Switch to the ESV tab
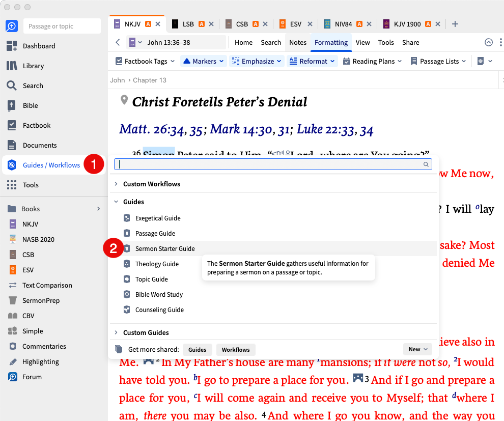The width and height of the screenshot is (504, 421). pos(296,24)
